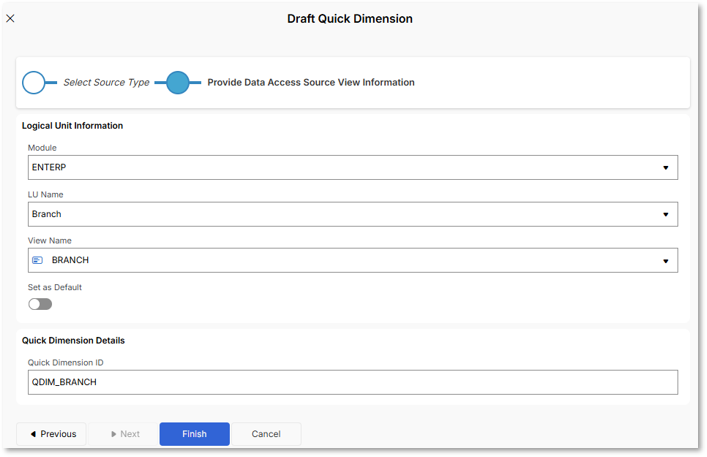The image size is (707, 457).
Task: Close the Draft Quick Dimension dialog
Action: point(10,18)
